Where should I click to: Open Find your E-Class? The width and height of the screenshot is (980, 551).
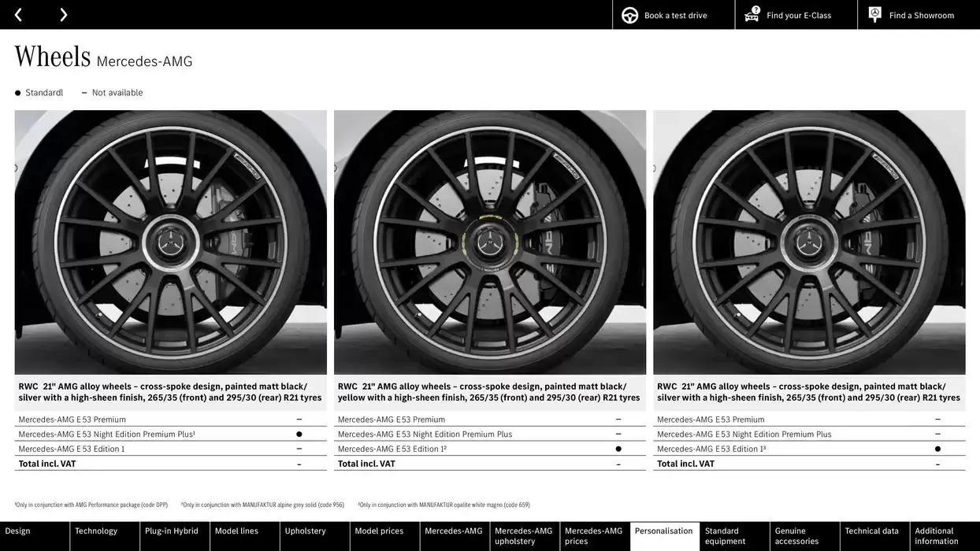point(796,15)
